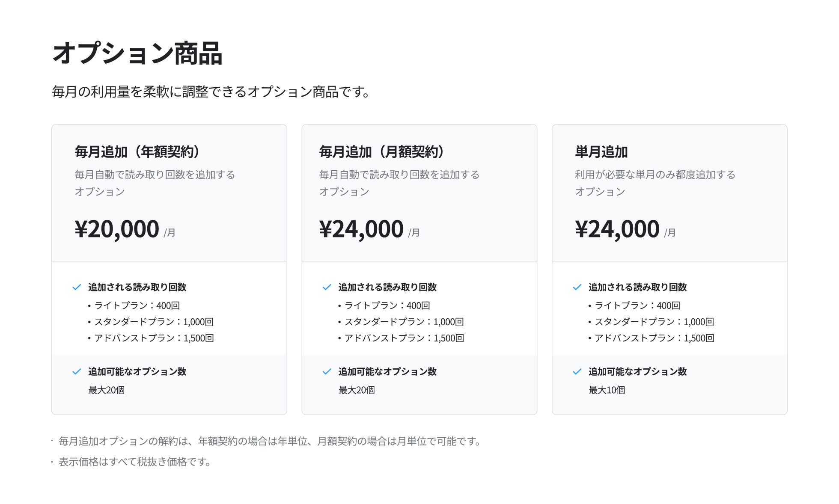Viewport: 839px width, 504px height.
Task: Click the 単月追加 card title
Action: tap(601, 152)
